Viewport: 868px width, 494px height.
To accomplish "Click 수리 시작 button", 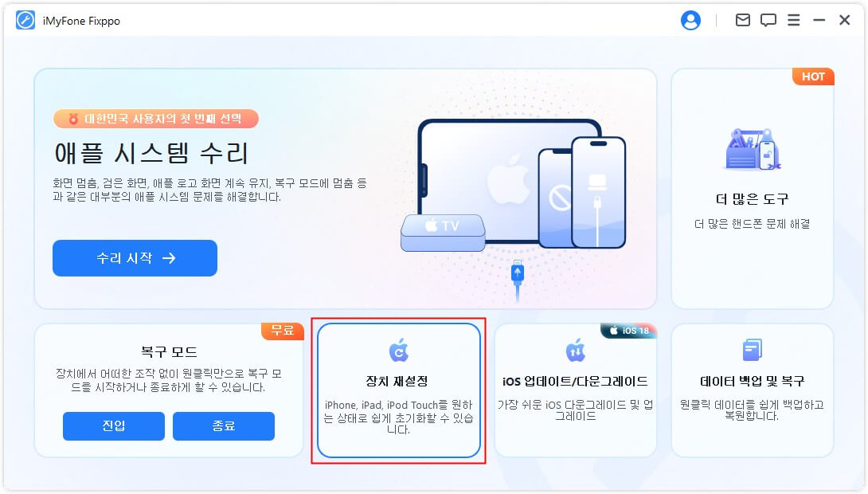I will (x=135, y=258).
